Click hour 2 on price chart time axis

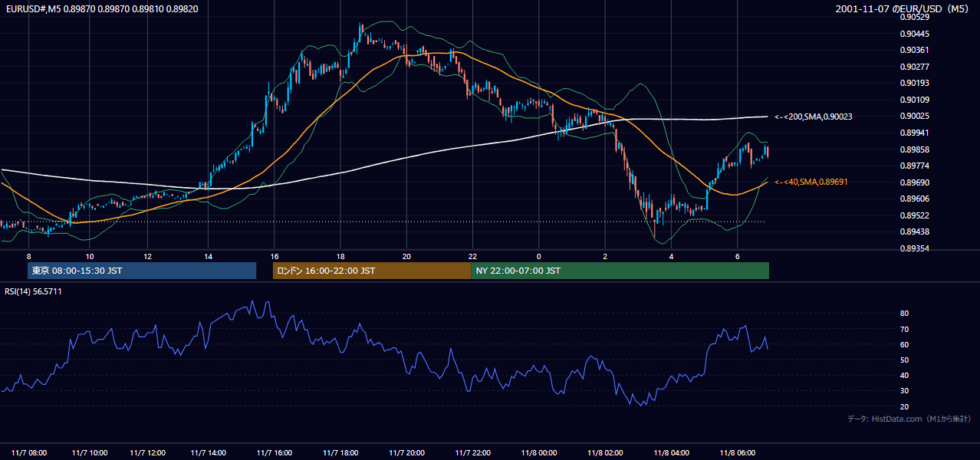pyautogui.click(x=605, y=256)
